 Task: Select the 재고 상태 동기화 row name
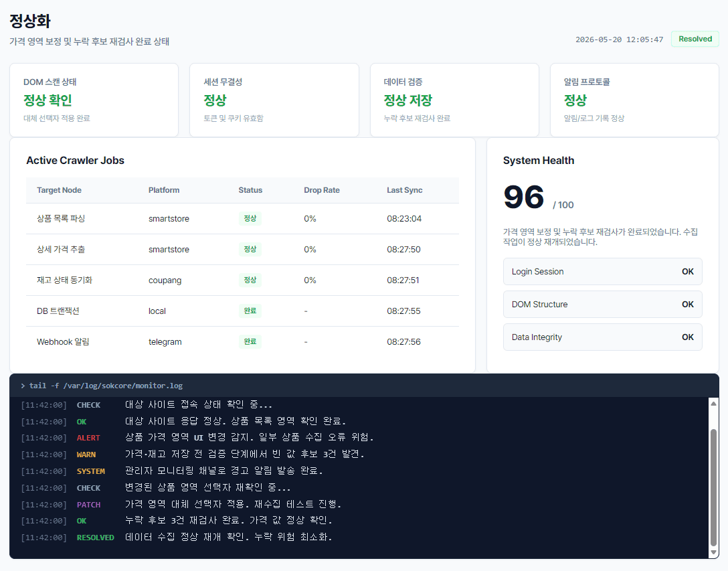point(64,280)
